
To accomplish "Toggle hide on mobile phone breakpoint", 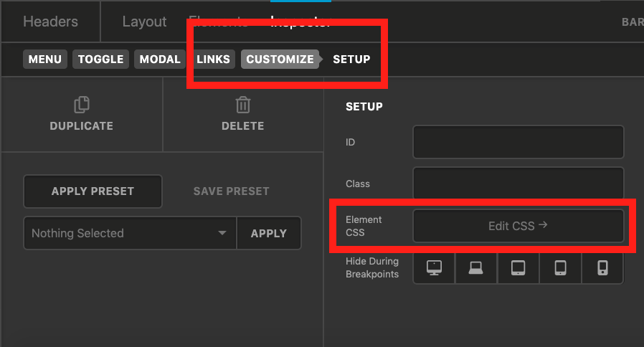I will point(602,267).
